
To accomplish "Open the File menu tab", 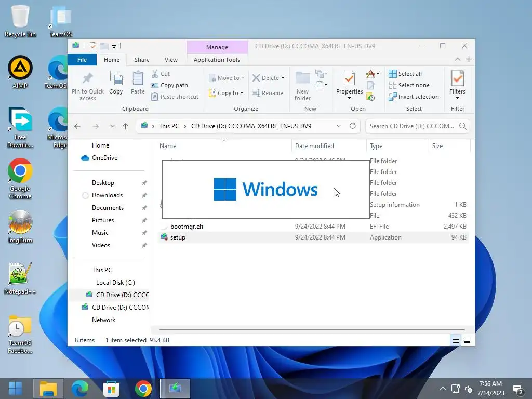I will point(82,60).
